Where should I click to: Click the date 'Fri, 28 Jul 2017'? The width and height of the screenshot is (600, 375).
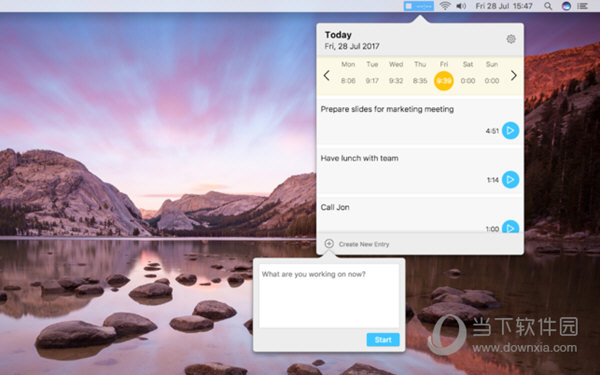(352, 46)
